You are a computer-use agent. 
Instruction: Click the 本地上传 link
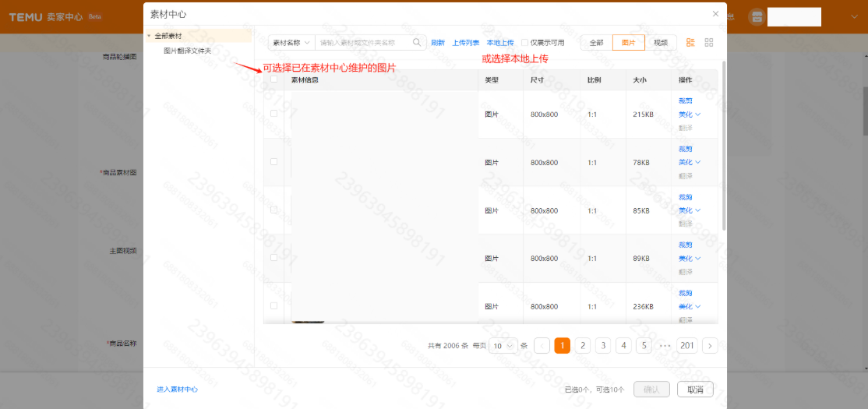coord(500,43)
